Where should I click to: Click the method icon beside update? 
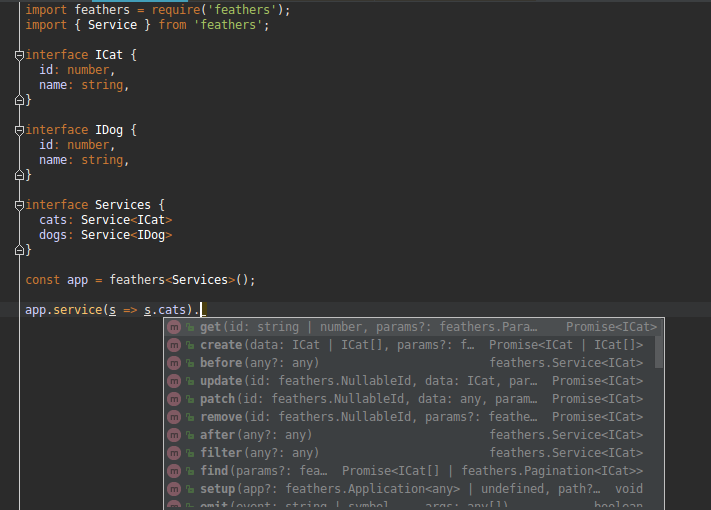click(x=174, y=381)
